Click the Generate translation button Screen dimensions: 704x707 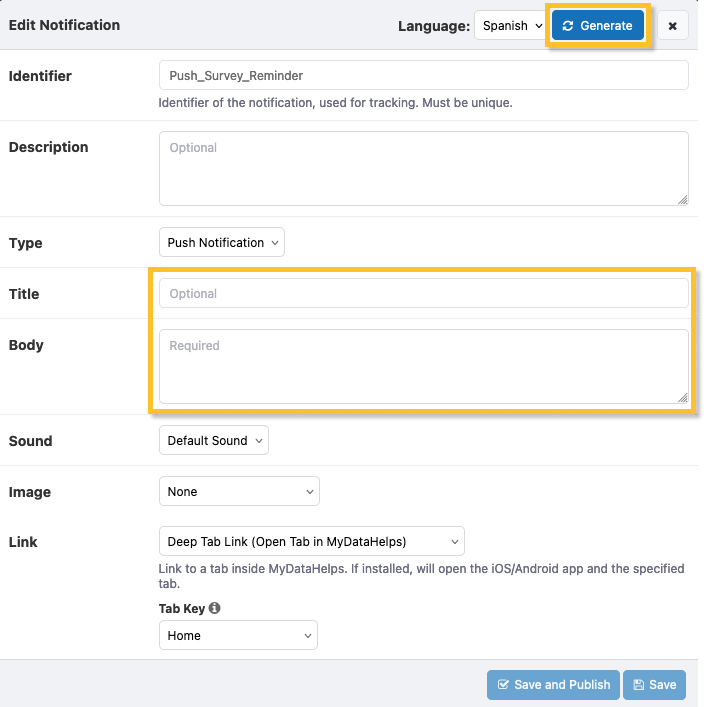click(598, 26)
